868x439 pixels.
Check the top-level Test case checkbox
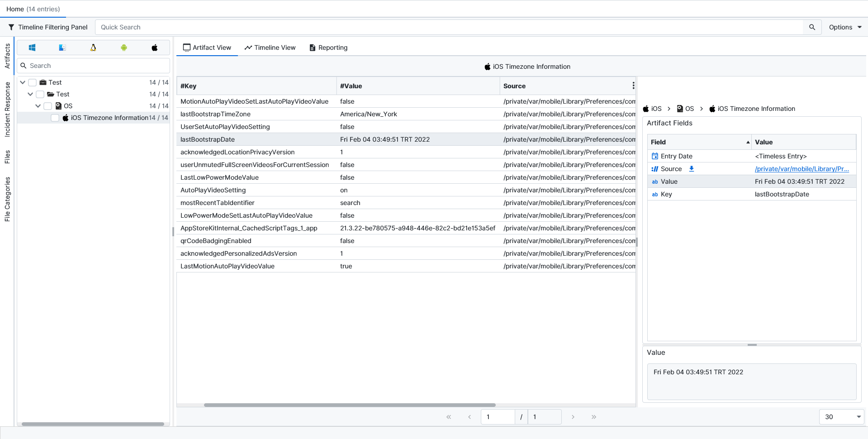click(33, 82)
